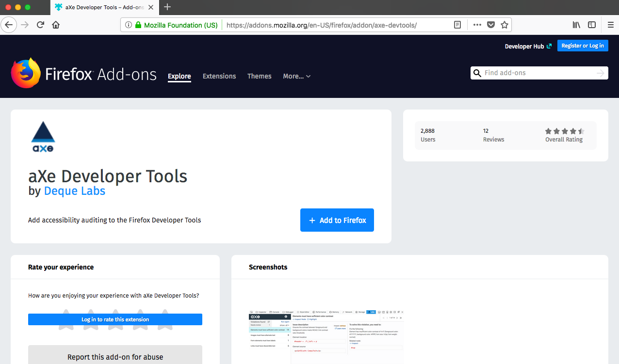The height and width of the screenshot is (364, 619).
Task: Open the Firefox hamburger menu
Action: pyautogui.click(x=611, y=25)
